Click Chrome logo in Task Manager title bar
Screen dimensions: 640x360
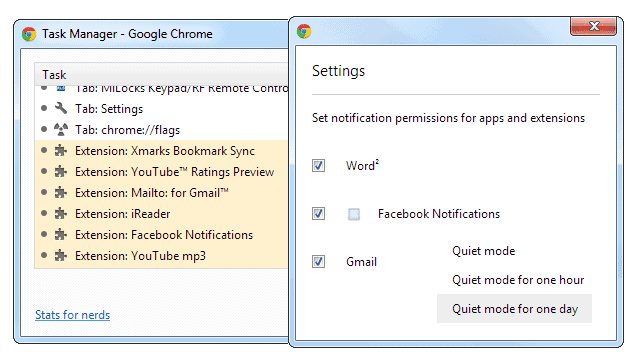point(29,34)
